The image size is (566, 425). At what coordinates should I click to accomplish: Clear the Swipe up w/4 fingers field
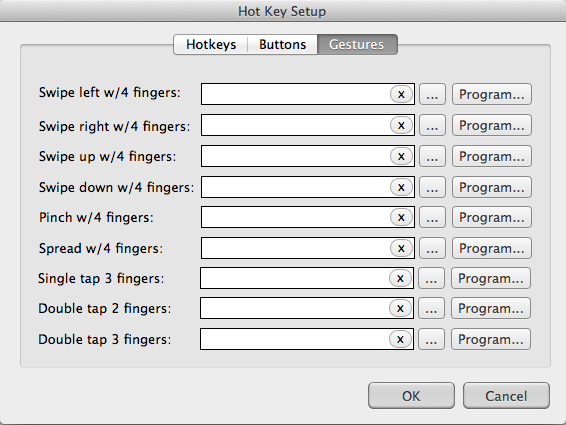pos(401,156)
